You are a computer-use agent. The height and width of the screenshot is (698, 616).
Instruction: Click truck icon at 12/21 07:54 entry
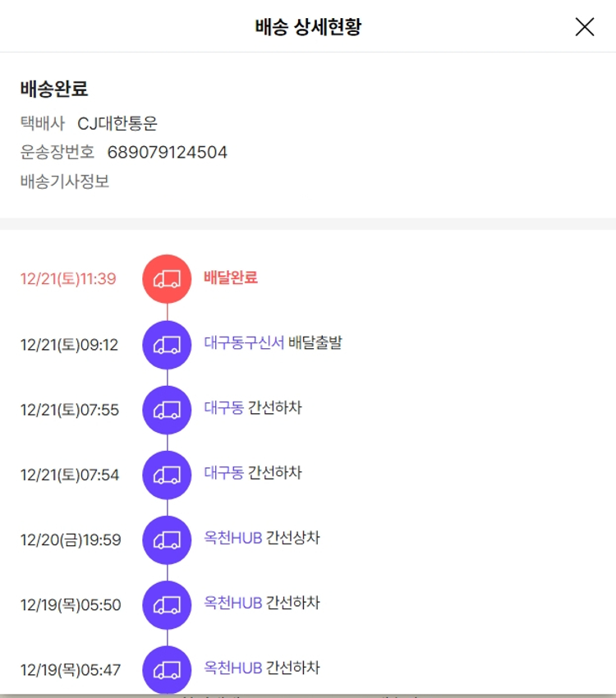(x=167, y=475)
